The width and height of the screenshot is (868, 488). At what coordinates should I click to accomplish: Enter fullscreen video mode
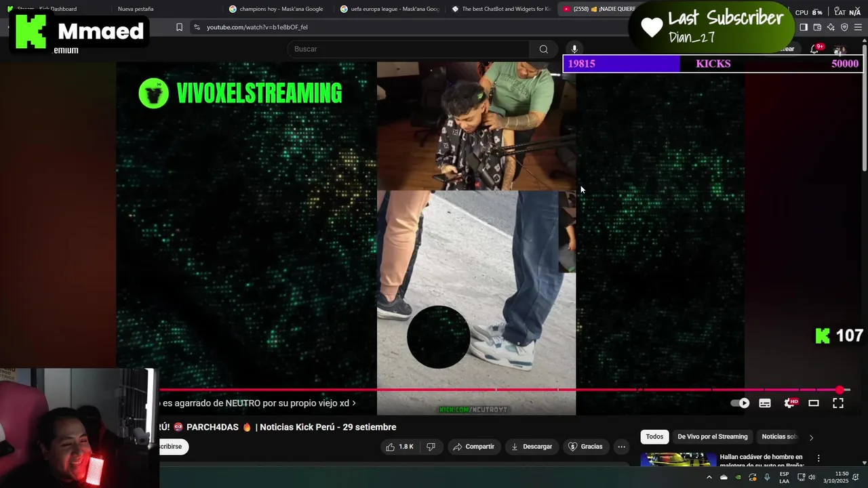coord(838,403)
